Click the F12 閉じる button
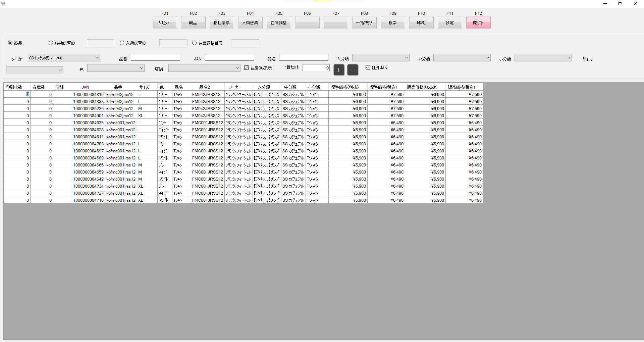Screen dimensions: 644x342 [478, 22]
